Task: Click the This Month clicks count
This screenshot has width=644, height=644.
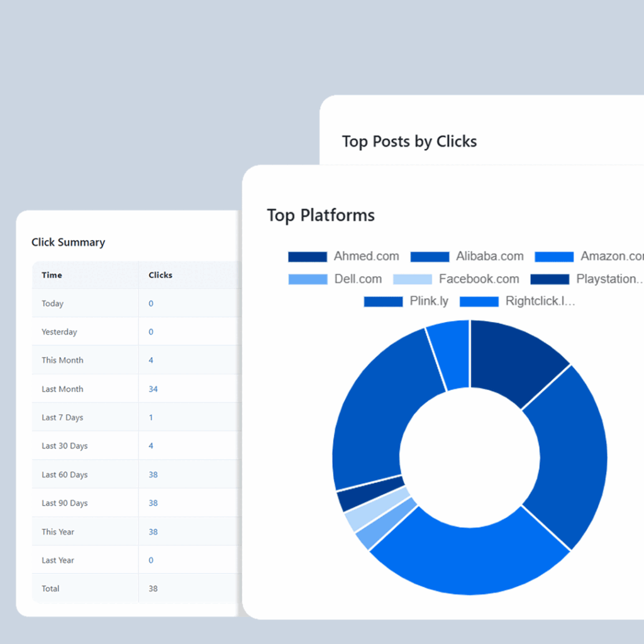Action: [151, 360]
